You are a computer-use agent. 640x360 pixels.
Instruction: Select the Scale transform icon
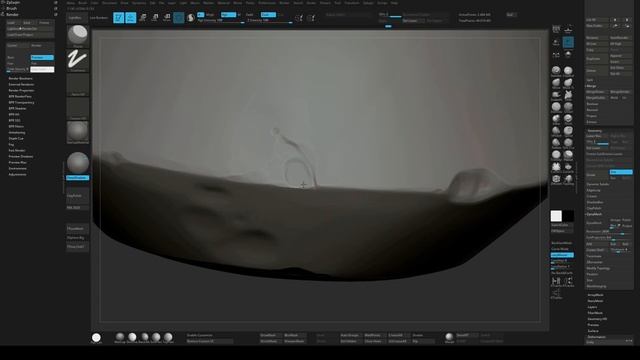coord(155,18)
